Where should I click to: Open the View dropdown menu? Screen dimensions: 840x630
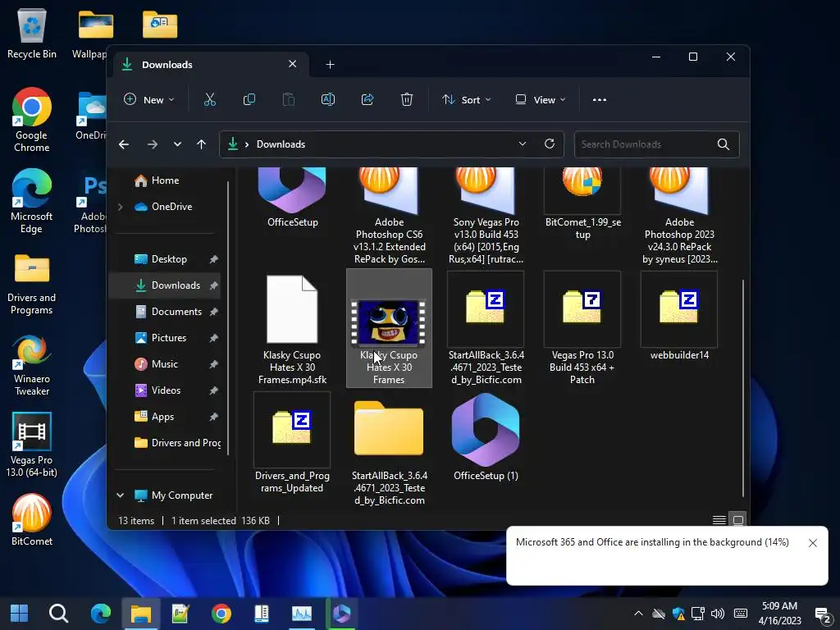pyautogui.click(x=540, y=99)
